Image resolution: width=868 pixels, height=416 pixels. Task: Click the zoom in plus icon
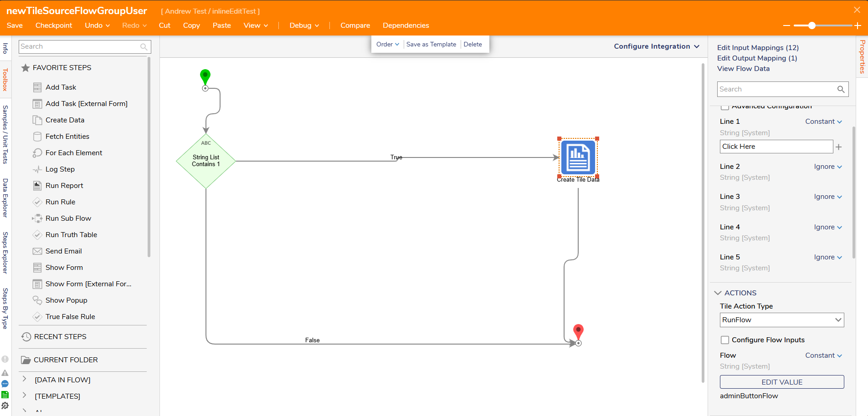click(x=858, y=26)
